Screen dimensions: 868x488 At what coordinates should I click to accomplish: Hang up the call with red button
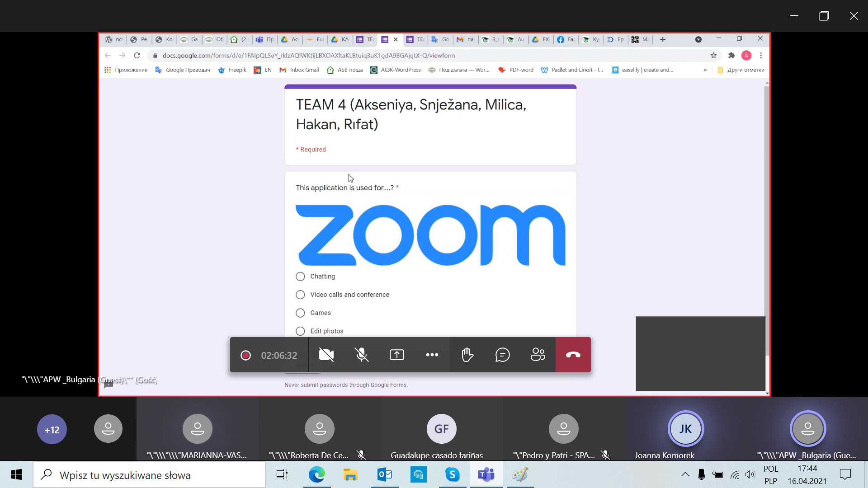pyautogui.click(x=573, y=355)
